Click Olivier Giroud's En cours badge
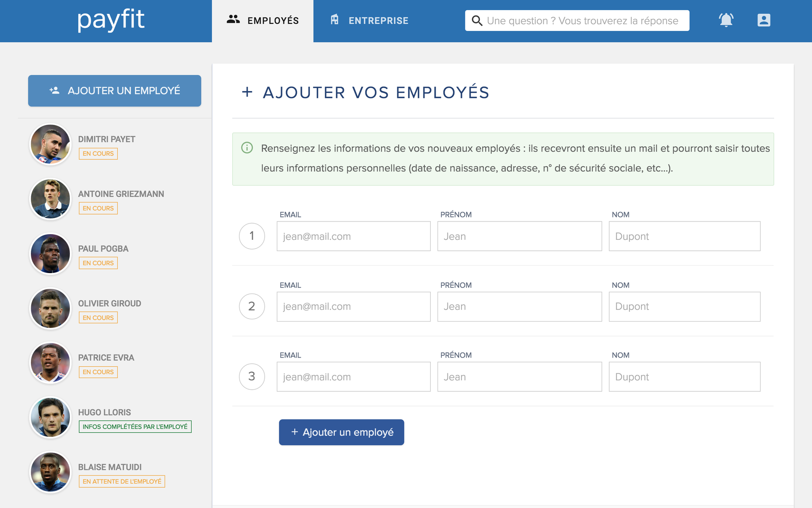 pyautogui.click(x=98, y=317)
